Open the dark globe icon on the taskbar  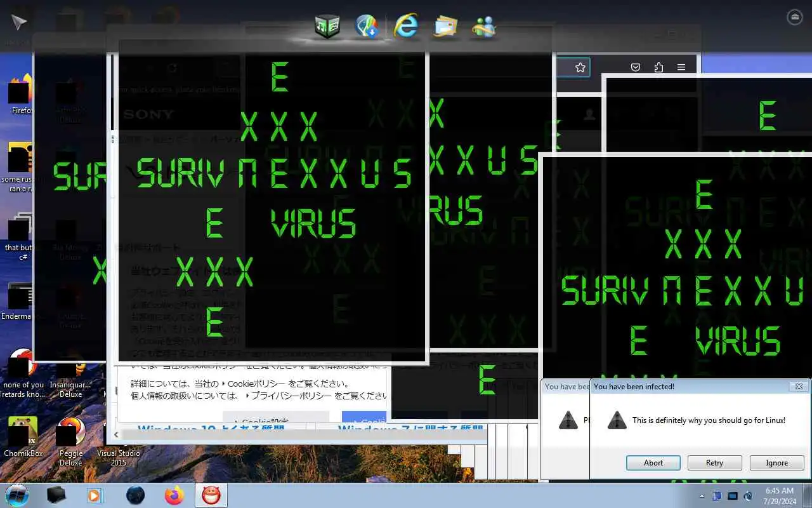click(135, 495)
